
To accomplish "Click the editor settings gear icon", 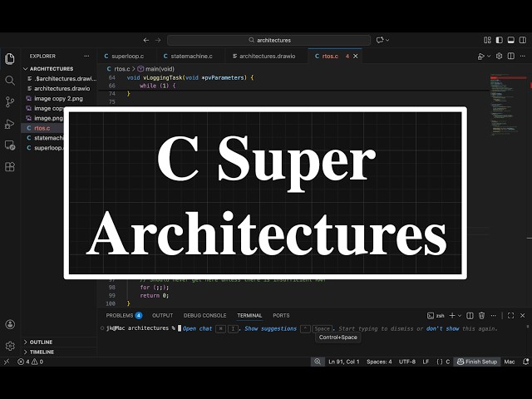I will pos(499,56).
